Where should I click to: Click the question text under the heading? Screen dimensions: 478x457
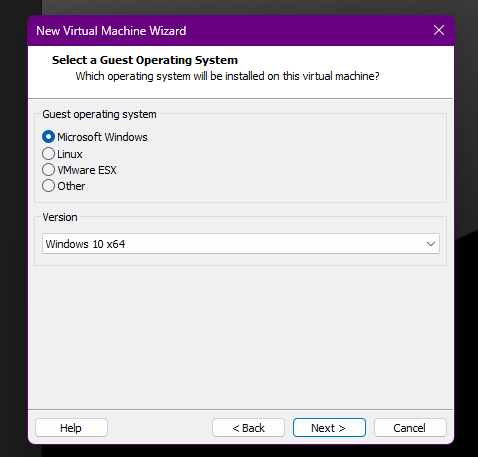click(x=227, y=76)
